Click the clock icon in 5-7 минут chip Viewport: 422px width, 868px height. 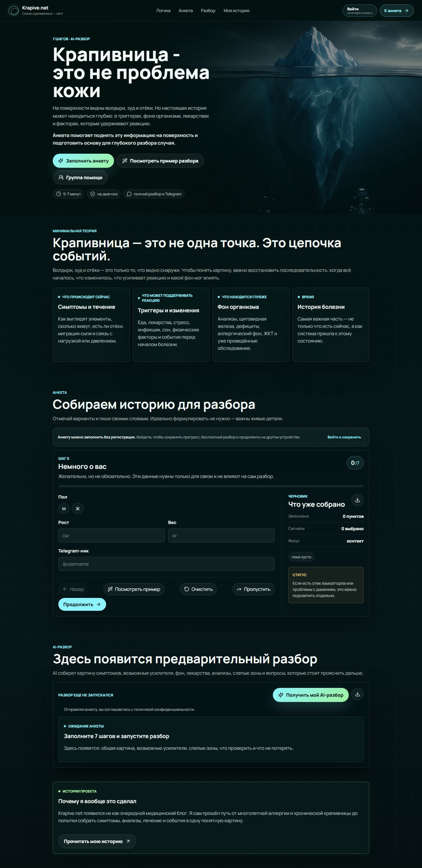58,194
